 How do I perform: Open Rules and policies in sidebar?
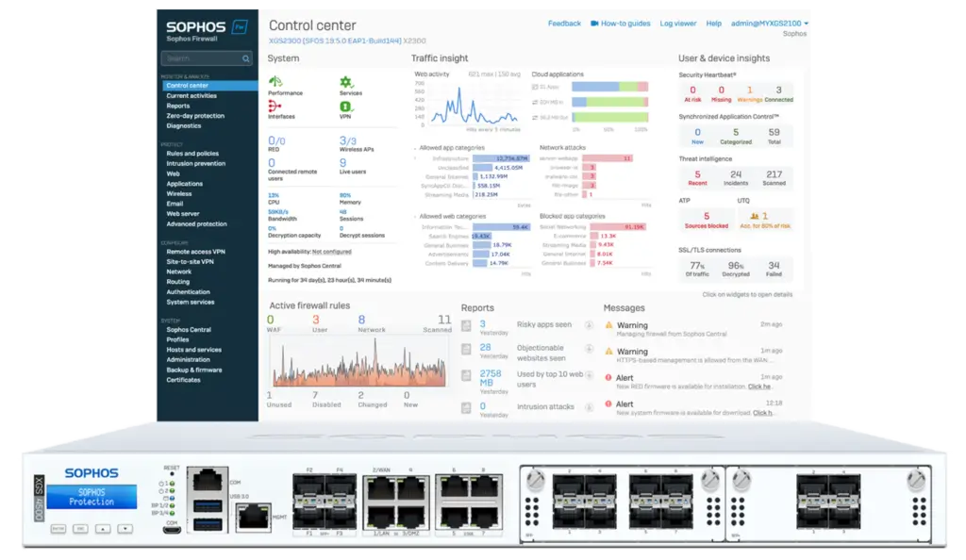(x=192, y=154)
